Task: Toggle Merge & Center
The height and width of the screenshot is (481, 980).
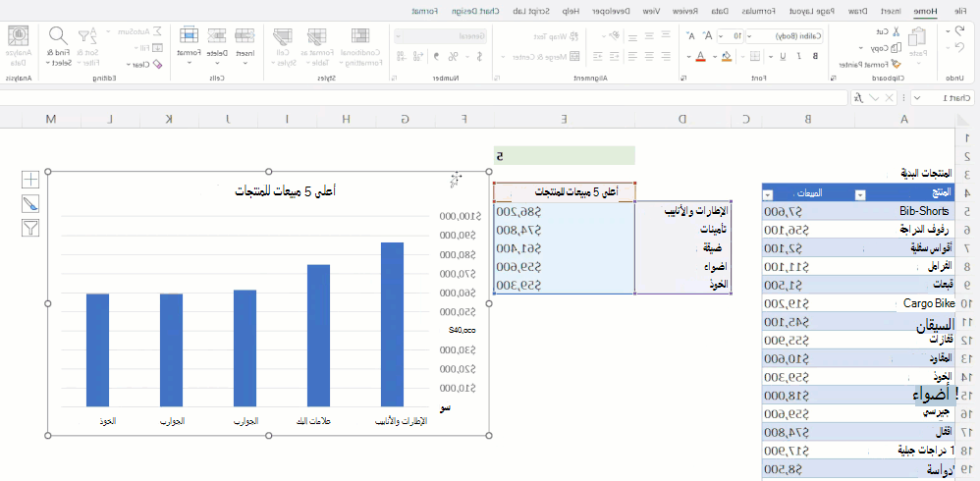Action: coord(546,56)
